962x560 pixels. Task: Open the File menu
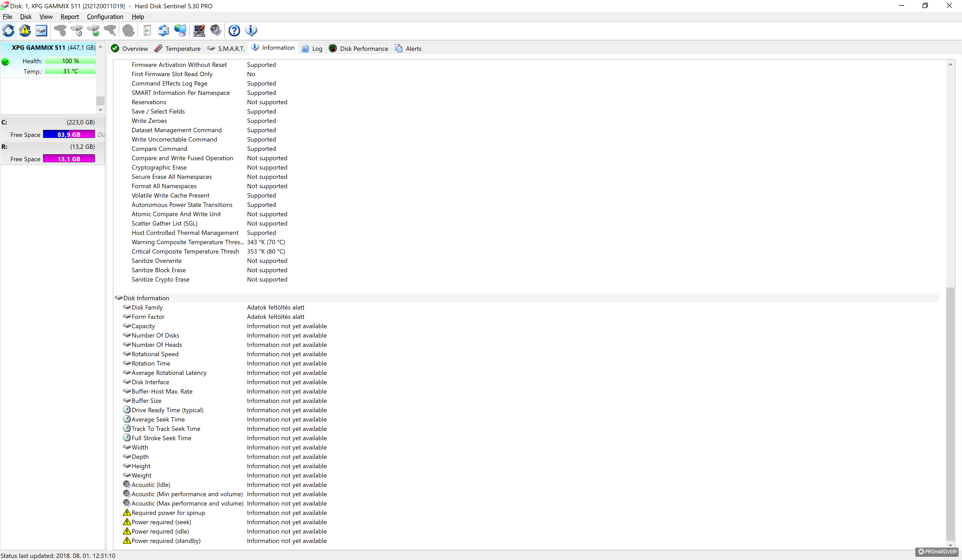(7, 17)
